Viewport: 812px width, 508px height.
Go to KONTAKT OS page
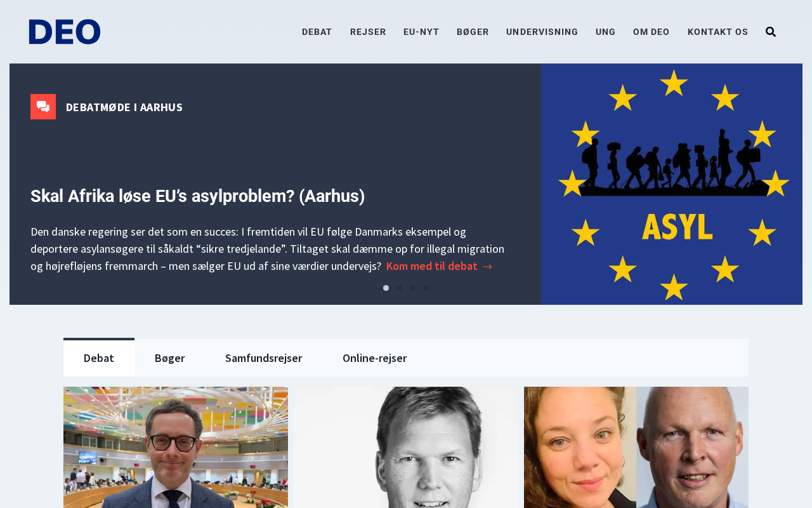pos(717,32)
